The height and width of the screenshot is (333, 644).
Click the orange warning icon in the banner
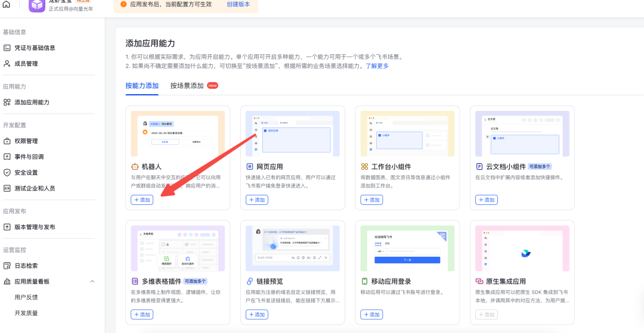point(123,4)
